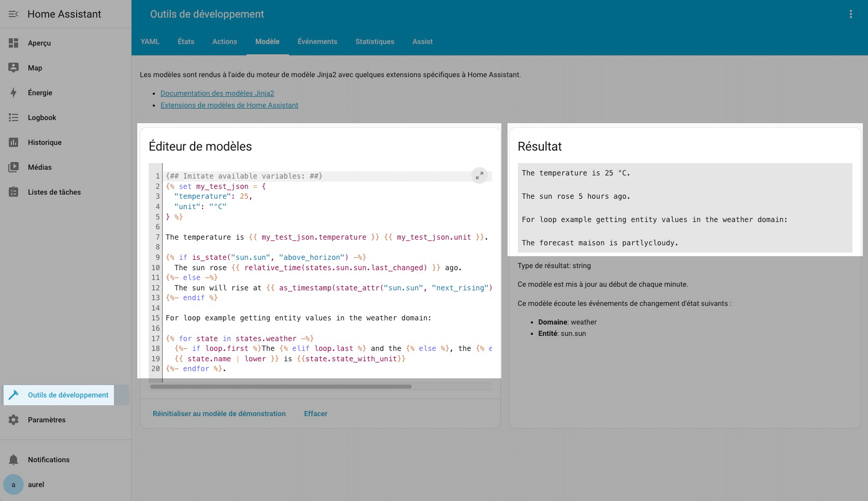Click the Historique chart icon
This screenshot has width=868, height=501.
coord(13,142)
